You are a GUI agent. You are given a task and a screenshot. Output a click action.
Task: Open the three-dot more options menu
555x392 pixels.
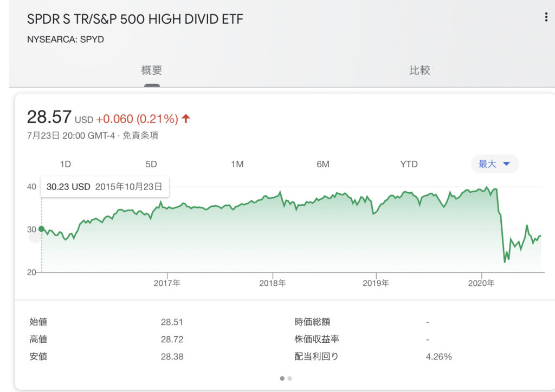point(546,17)
